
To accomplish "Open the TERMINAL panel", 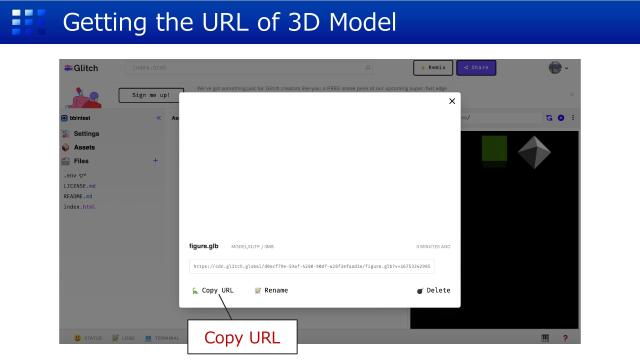I will point(162,338).
